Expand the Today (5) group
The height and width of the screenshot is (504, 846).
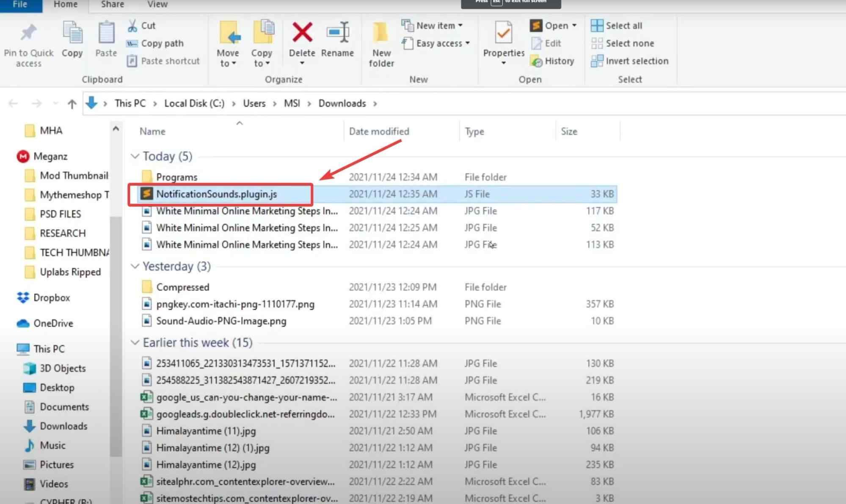click(134, 156)
